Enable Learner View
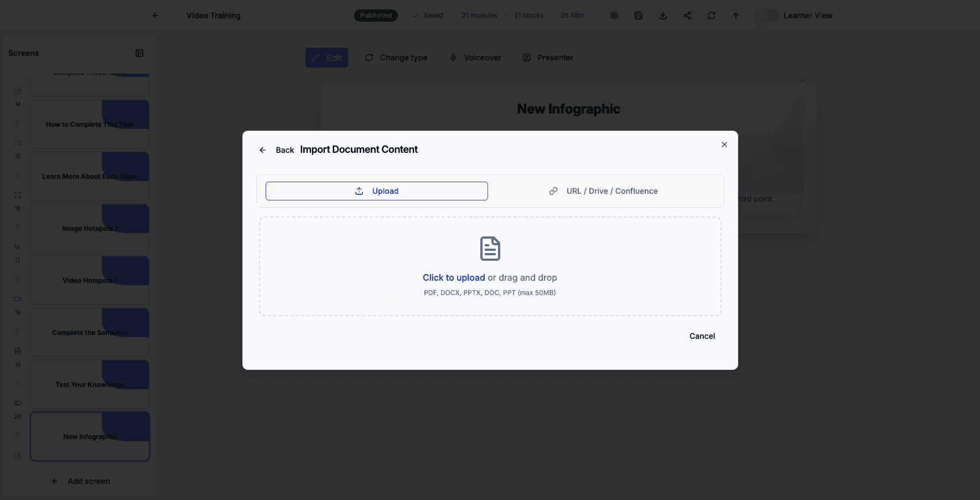This screenshot has height=500, width=980. pos(766,16)
